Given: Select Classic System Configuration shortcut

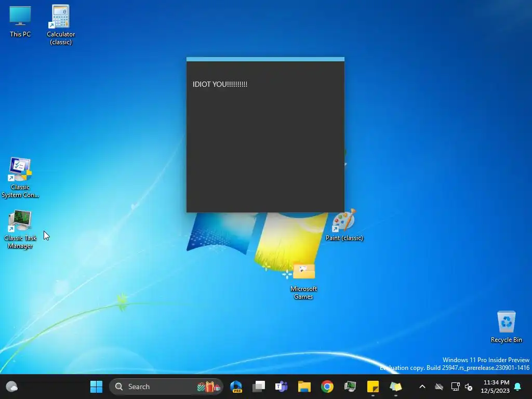Looking at the screenshot, I should click(20, 178).
